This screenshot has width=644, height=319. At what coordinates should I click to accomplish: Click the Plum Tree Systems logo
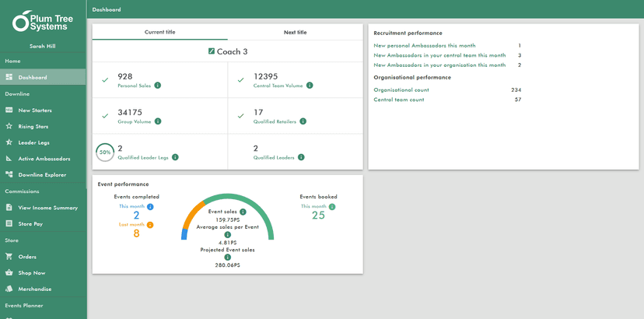pos(43,21)
